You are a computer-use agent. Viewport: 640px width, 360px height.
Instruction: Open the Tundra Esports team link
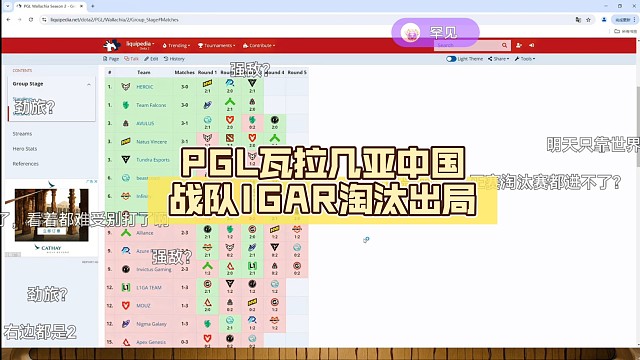153,160
